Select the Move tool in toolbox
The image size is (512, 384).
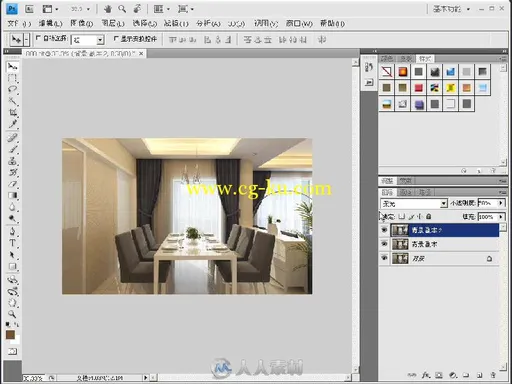[x=12, y=67]
